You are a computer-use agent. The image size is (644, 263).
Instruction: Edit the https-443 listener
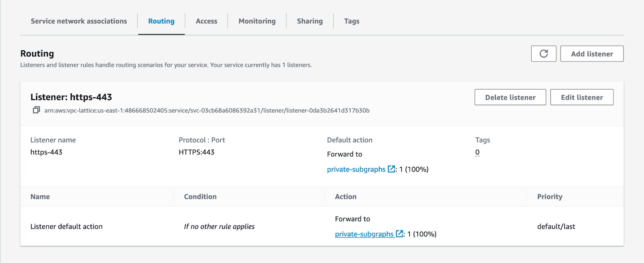[x=582, y=97]
